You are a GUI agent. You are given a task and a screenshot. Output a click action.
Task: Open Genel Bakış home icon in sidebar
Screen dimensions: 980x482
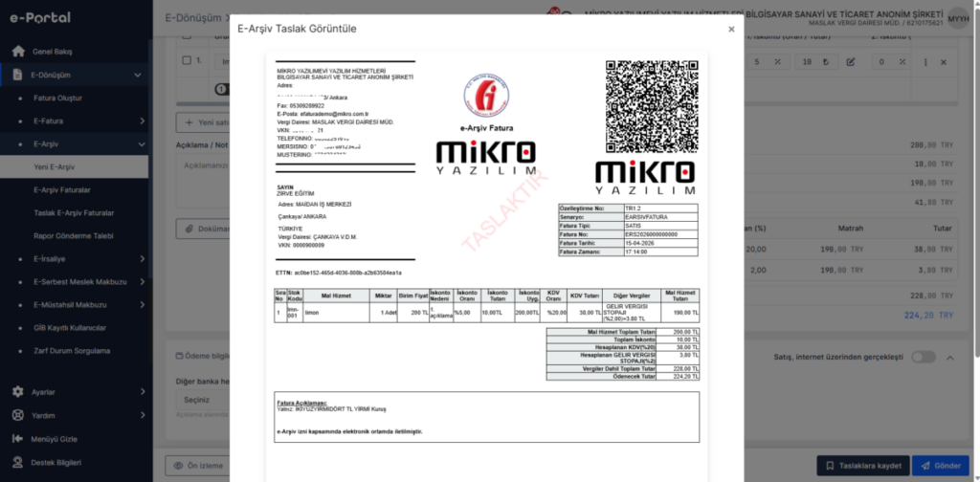coord(18,52)
